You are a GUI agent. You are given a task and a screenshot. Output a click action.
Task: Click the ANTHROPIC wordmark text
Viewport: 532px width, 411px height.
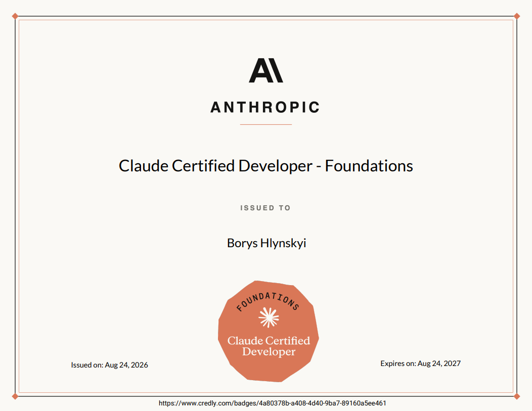(x=265, y=107)
